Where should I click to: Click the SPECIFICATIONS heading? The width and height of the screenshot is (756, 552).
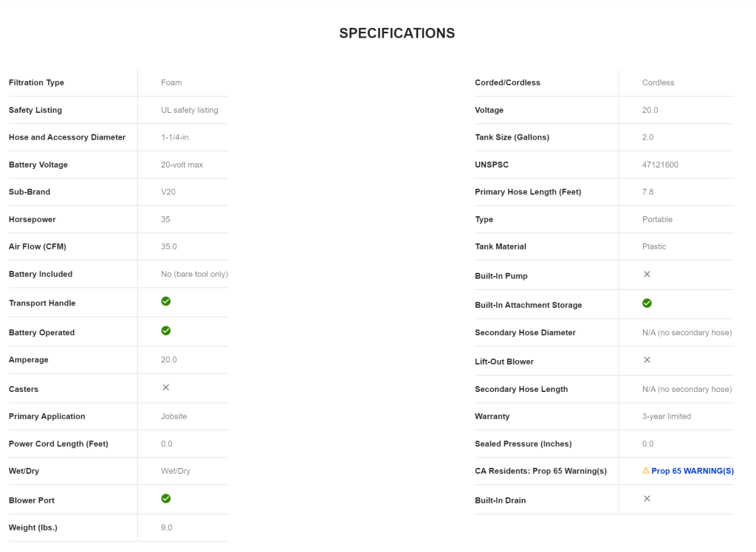pyautogui.click(x=396, y=33)
